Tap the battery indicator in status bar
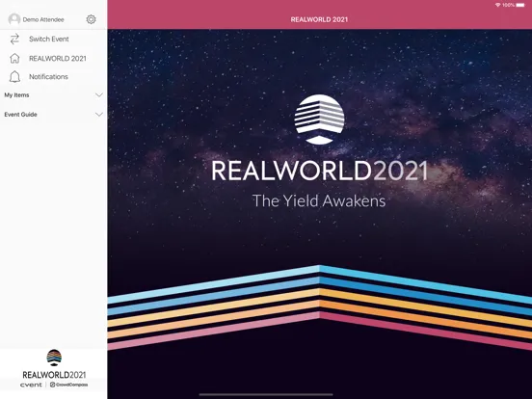The height and width of the screenshot is (399, 532). pos(520,5)
